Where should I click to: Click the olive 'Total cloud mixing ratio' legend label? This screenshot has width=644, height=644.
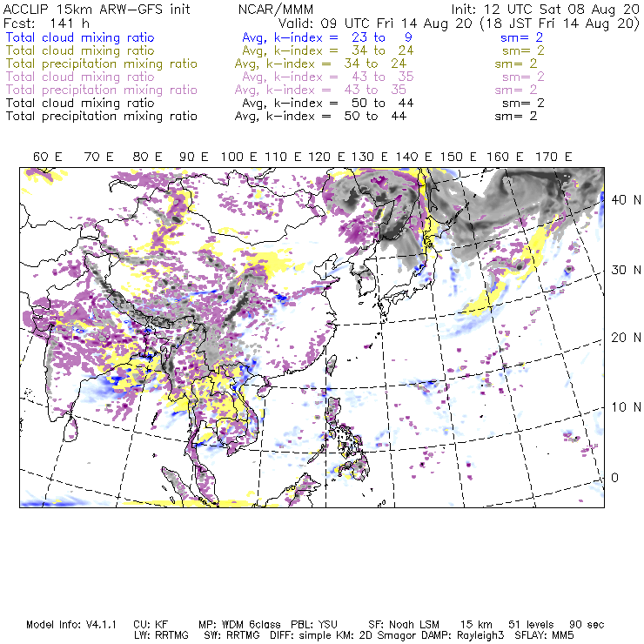click(x=80, y=50)
